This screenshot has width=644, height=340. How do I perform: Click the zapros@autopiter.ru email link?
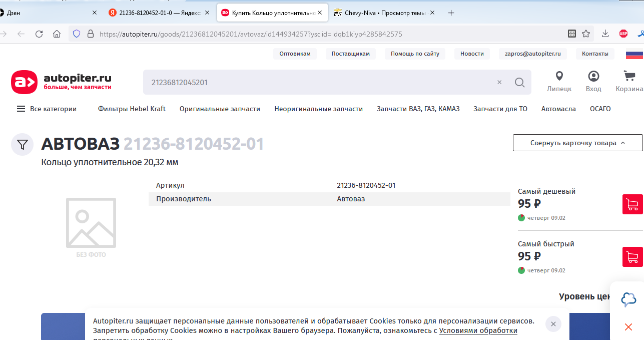(x=532, y=54)
